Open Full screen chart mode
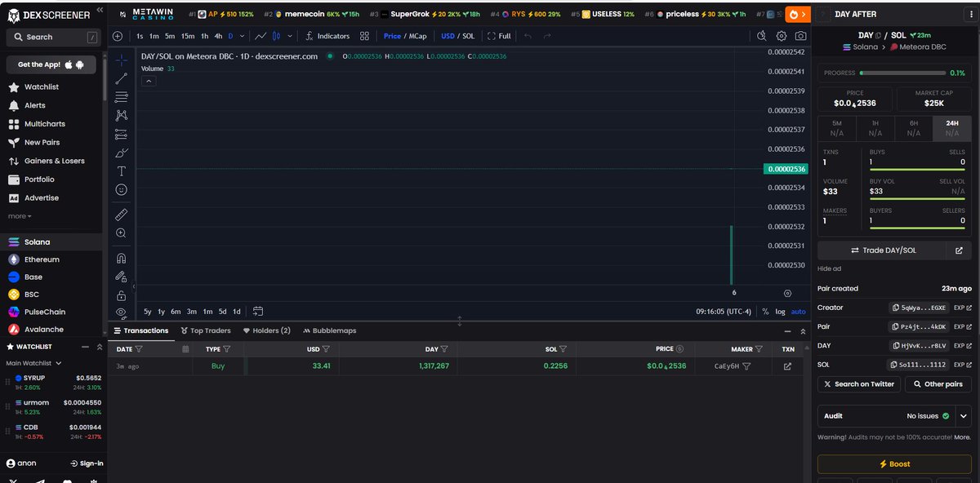980x483 pixels. click(499, 36)
